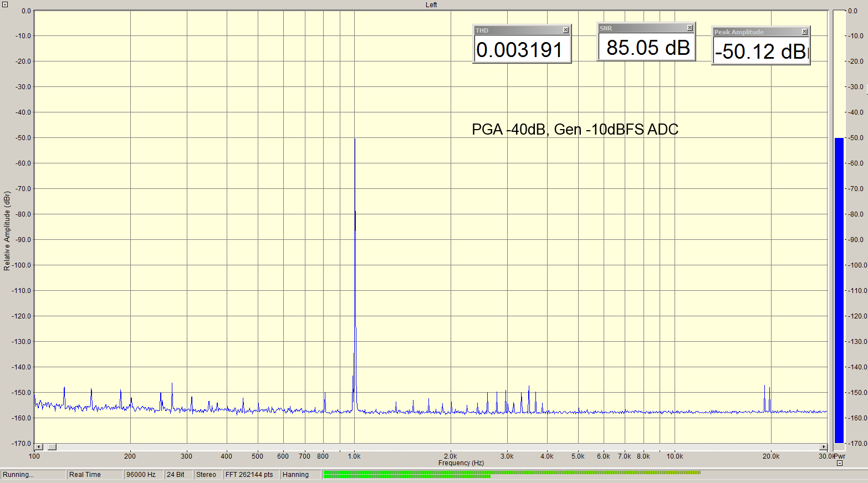Click the frequency scrollbar right arrow
Viewport: 868px width, 483px height.
pos(824,447)
